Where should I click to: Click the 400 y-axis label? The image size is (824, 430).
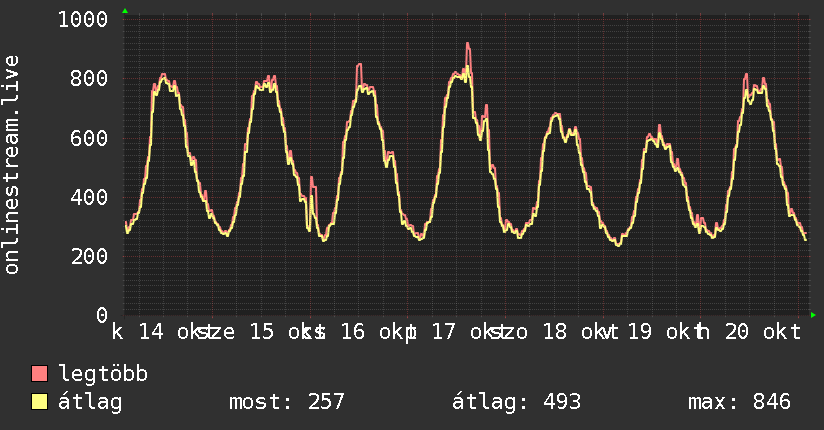tap(89, 197)
